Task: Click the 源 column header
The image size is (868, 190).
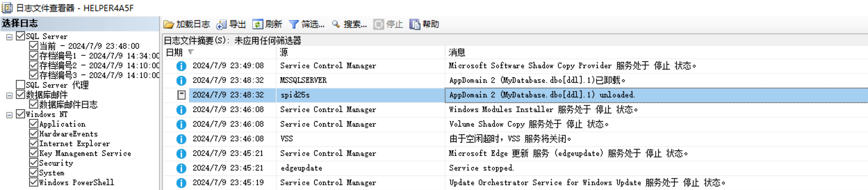Action: [x=284, y=53]
